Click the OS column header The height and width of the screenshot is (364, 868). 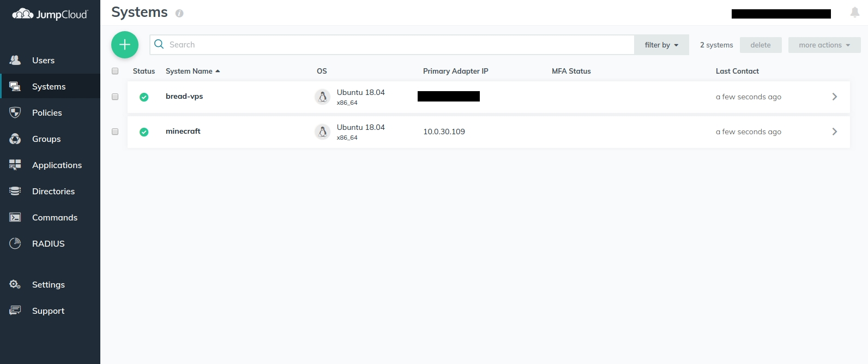click(x=322, y=71)
